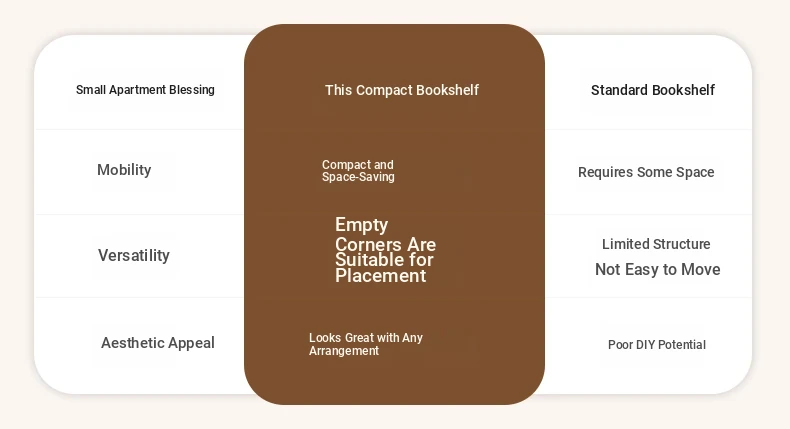790x429 pixels.
Task: Click the Aesthetic Appeal row label
Action: pos(157,343)
